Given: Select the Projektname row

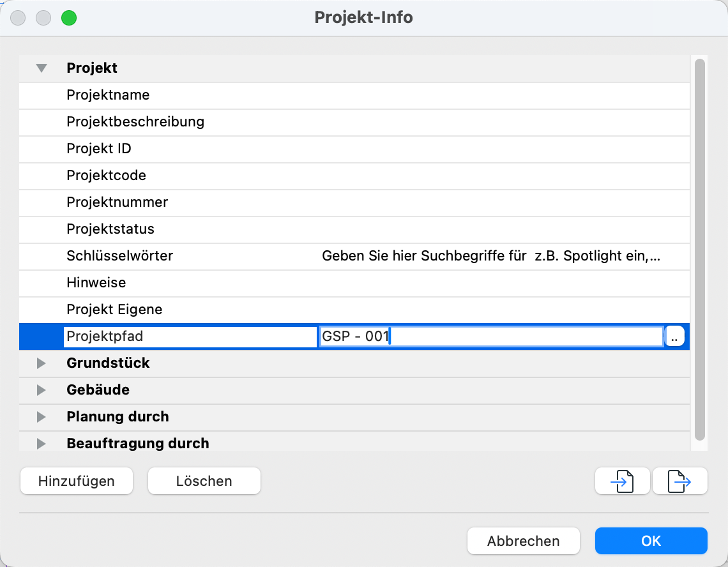Looking at the screenshot, I should click(x=192, y=94).
